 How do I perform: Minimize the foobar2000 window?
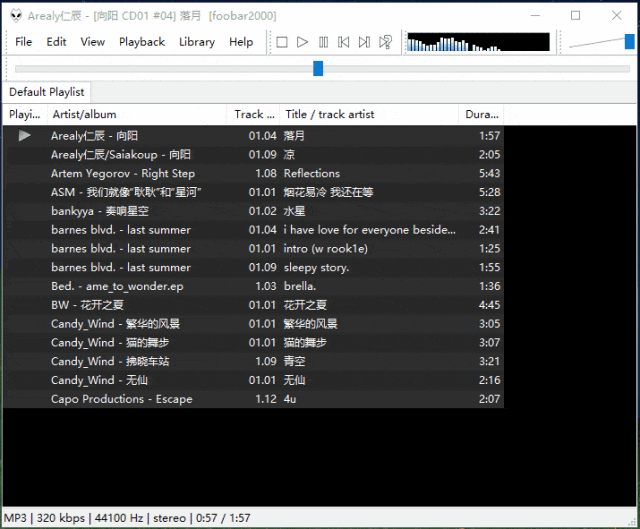pyautogui.click(x=536, y=16)
